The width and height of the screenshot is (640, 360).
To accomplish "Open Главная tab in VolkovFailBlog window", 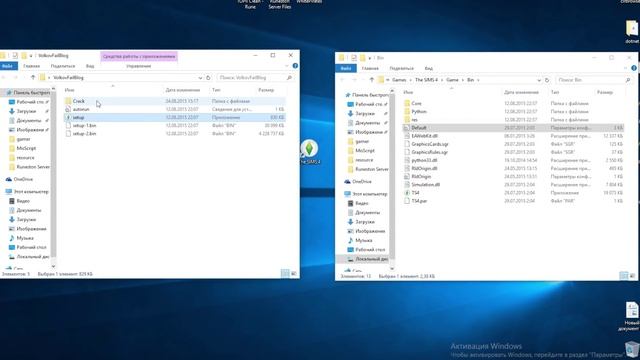I will [31, 66].
